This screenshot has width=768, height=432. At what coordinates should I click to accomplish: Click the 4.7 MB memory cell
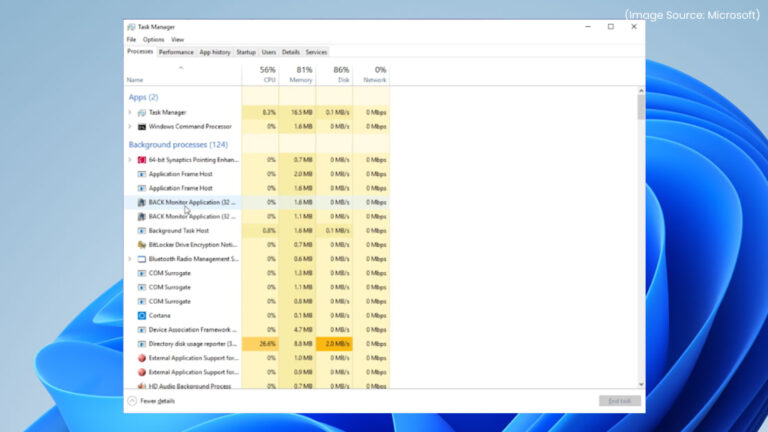coord(297,330)
